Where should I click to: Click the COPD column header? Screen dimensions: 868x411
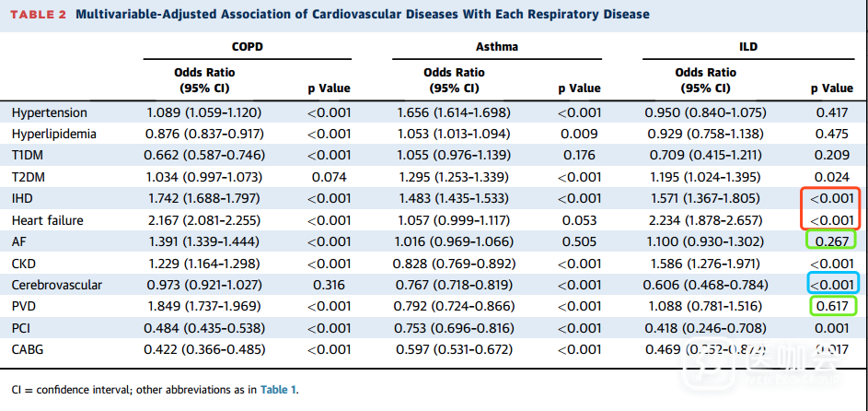(247, 45)
